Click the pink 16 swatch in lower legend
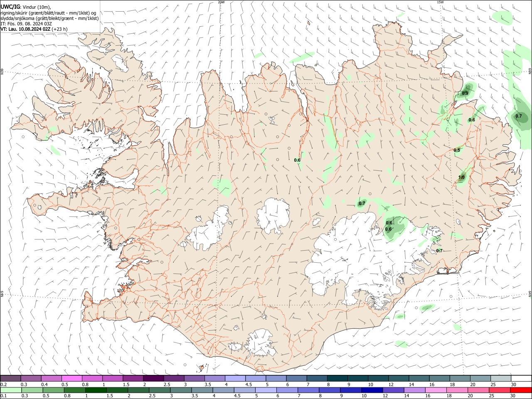 (x=436, y=390)
